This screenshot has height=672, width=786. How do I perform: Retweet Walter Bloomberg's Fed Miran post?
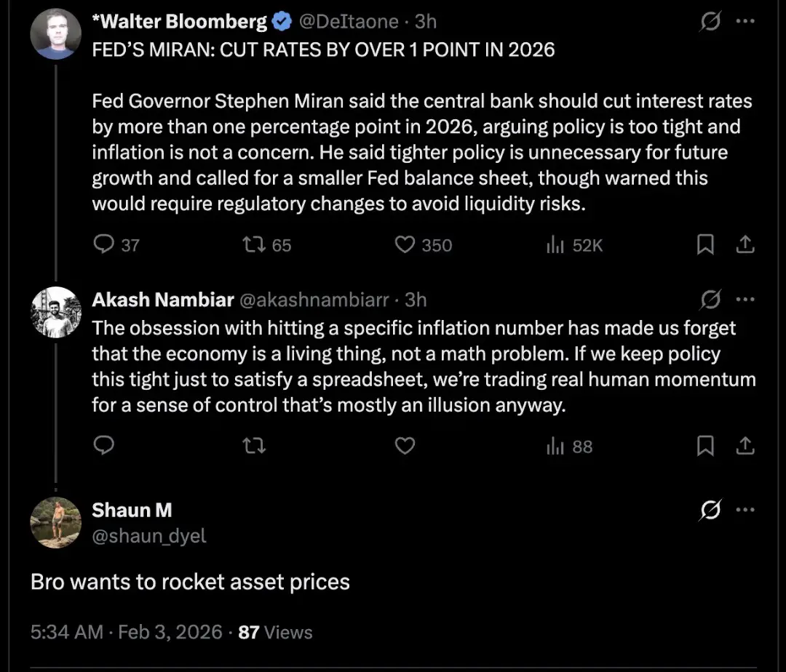(x=253, y=245)
